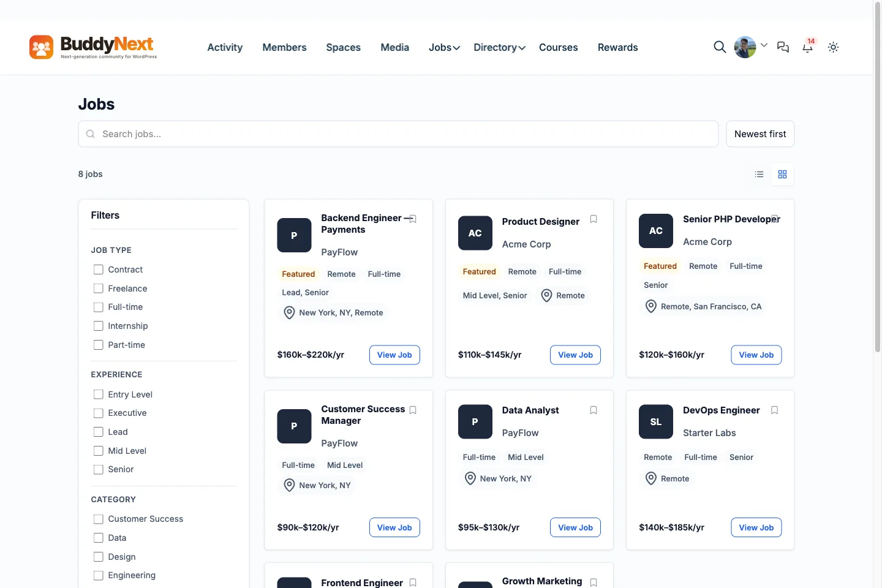This screenshot has height=588, width=882.
Task: Switch to grid view layout
Action: click(x=782, y=175)
